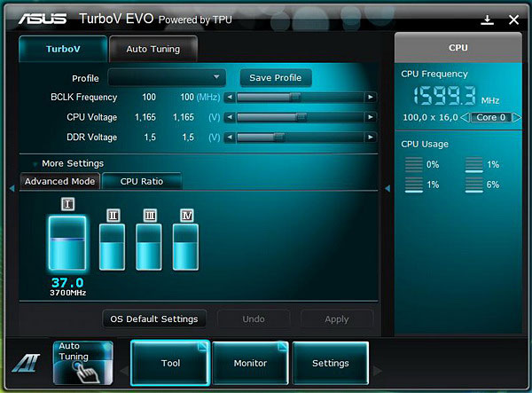Click the DDR Voltage target value 1,5
Viewport: 532px width, 393px height.
188,138
